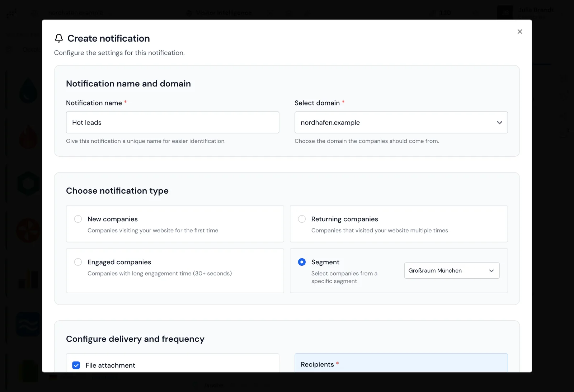Screen dimensions: 574x392
Task: Pick the Engaged companies radio option
Action: [78, 262]
